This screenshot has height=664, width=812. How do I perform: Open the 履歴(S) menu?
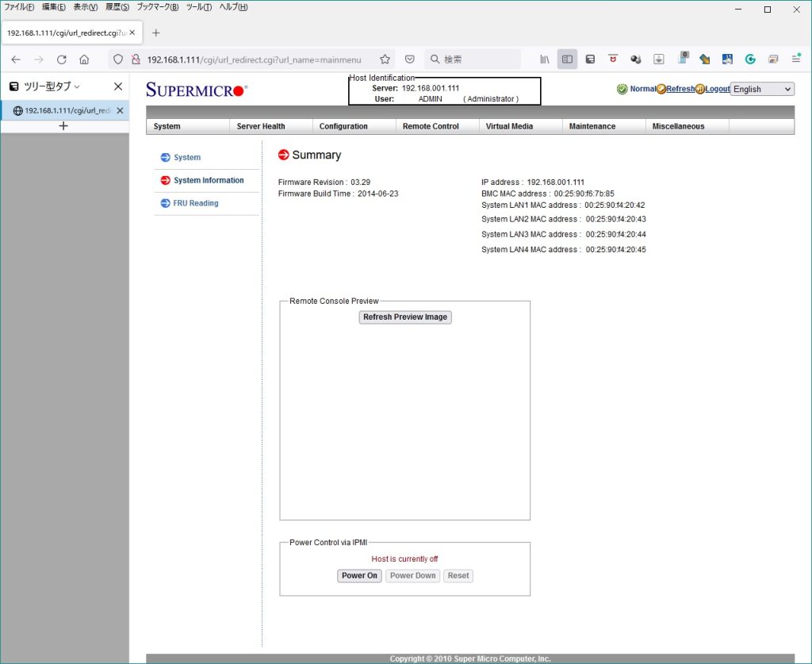[117, 7]
